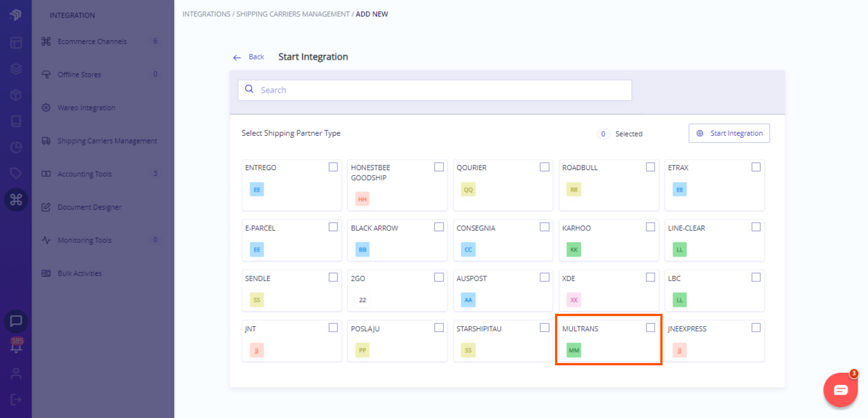Click the QQ badge on QOURIER card
The image size is (868, 418).
[468, 190]
